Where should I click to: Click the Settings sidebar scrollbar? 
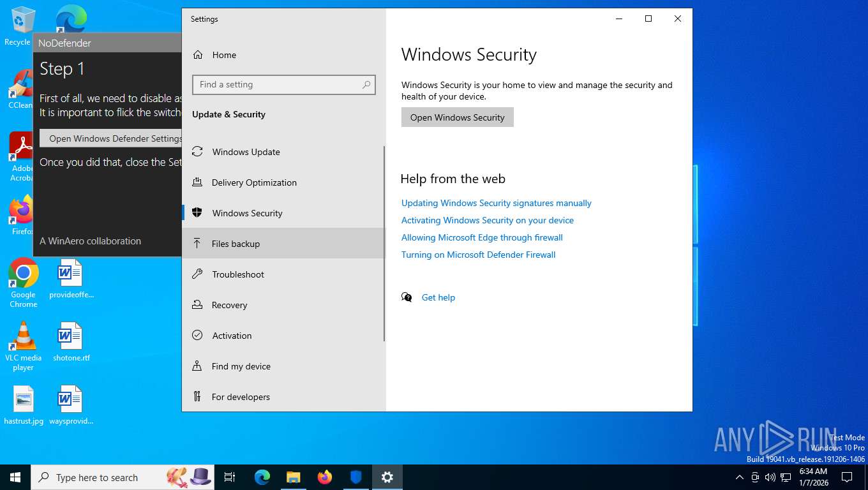tap(384, 244)
